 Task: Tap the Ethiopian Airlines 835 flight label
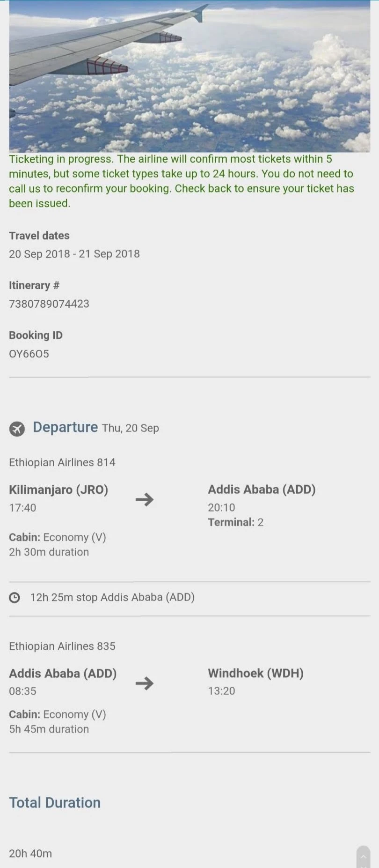click(x=62, y=646)
